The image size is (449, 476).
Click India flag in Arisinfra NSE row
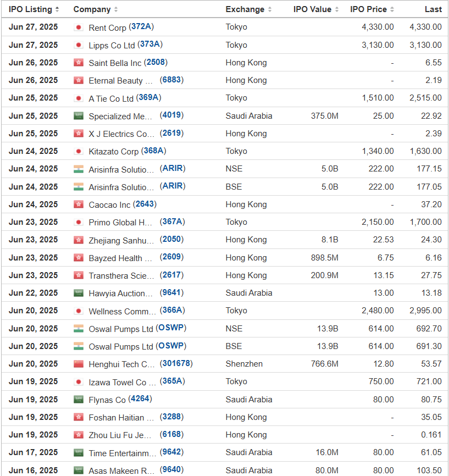79,169
